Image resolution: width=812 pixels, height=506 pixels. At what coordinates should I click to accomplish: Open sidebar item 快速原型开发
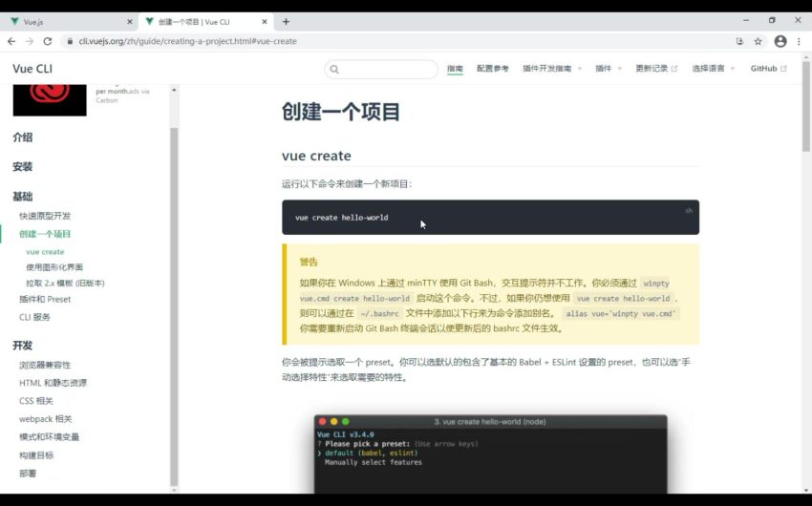[x=45, y=216]
